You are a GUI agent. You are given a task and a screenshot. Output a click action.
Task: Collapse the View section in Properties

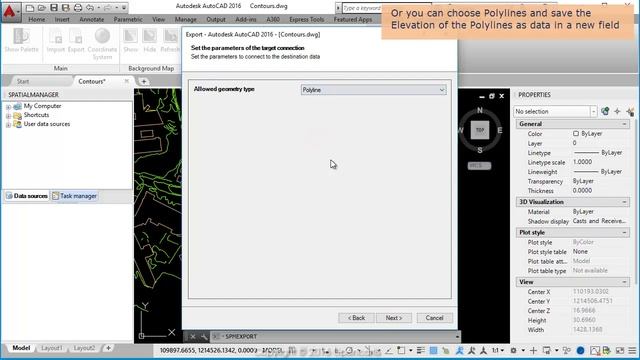click(x=624, y=282)
